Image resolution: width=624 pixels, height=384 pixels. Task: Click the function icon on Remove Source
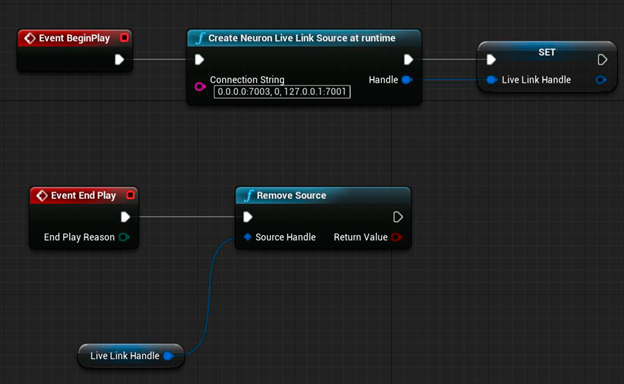coord(249,195)
